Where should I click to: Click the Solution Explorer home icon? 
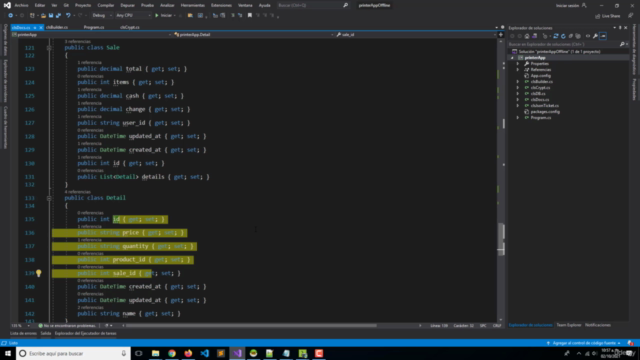click(527, 36)
